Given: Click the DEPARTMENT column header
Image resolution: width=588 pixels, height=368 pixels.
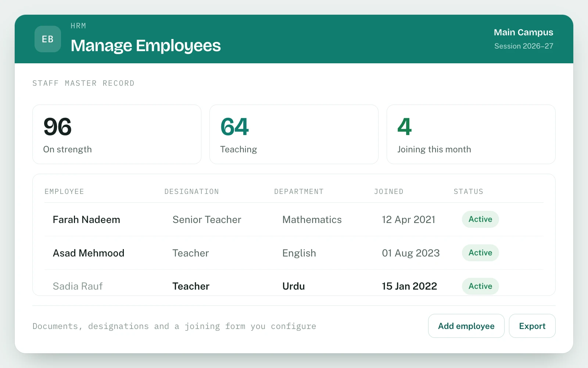Looking at the screenshot, I should [299, 191].
